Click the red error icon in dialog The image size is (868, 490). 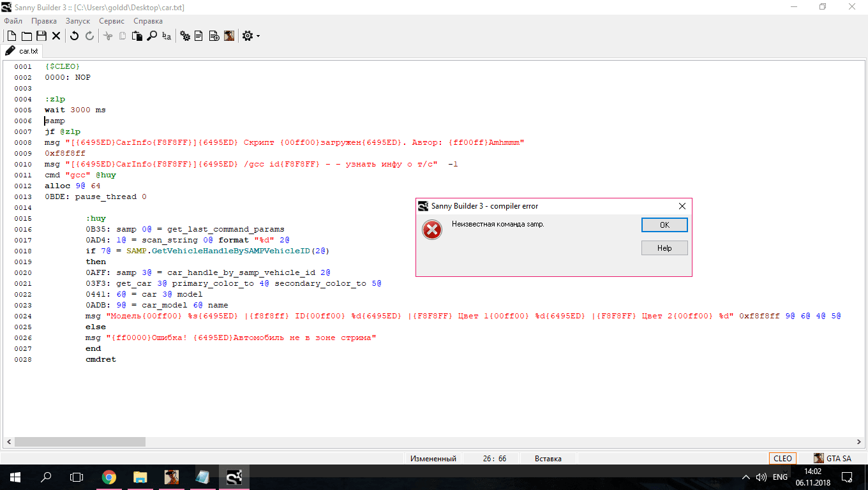point(432,229)
